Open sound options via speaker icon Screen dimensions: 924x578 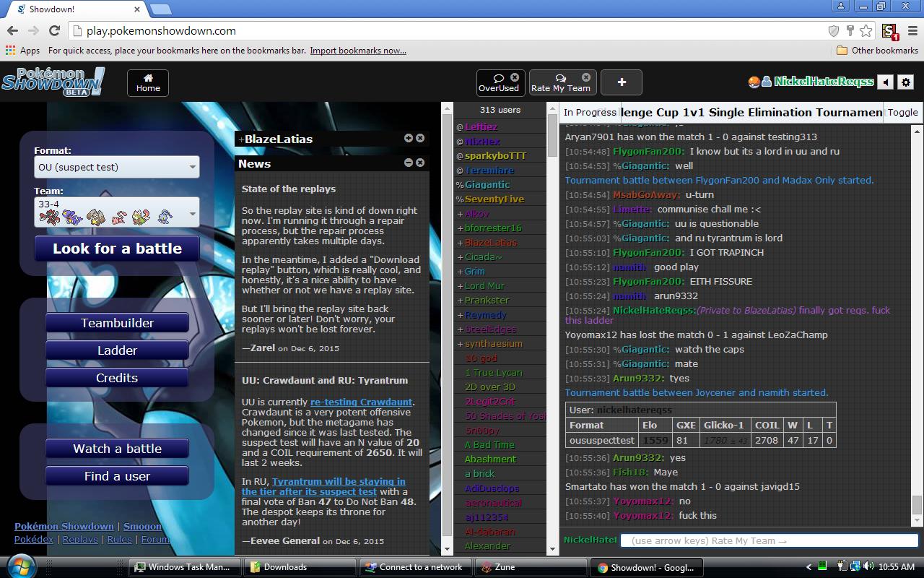tap(886, 82)
